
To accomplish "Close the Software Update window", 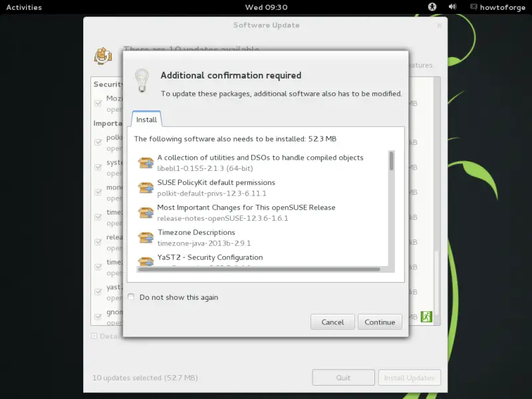I will pos(440,25).
